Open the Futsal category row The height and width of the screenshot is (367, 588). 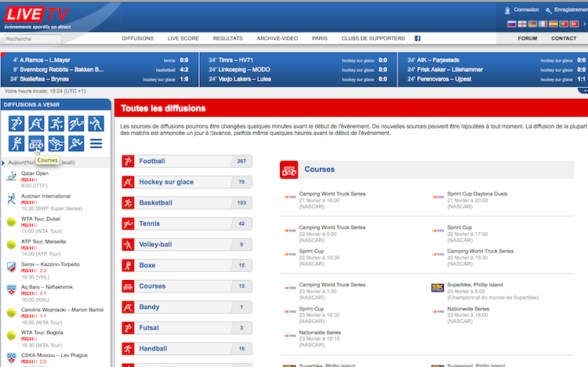click(187, 328)
